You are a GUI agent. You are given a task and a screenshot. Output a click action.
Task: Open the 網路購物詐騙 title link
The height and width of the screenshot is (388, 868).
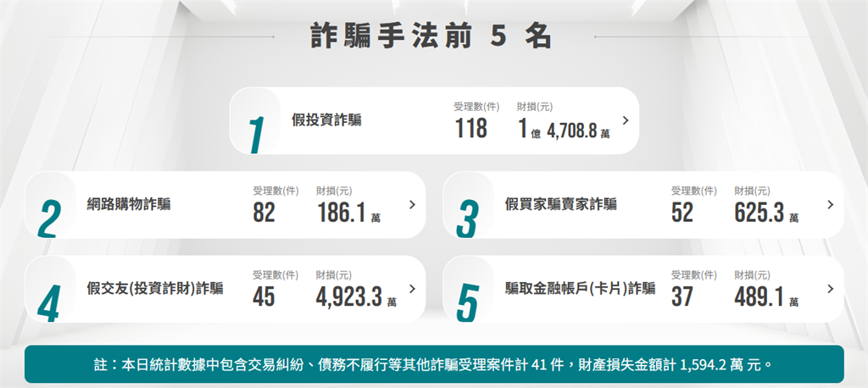point(129,204)
